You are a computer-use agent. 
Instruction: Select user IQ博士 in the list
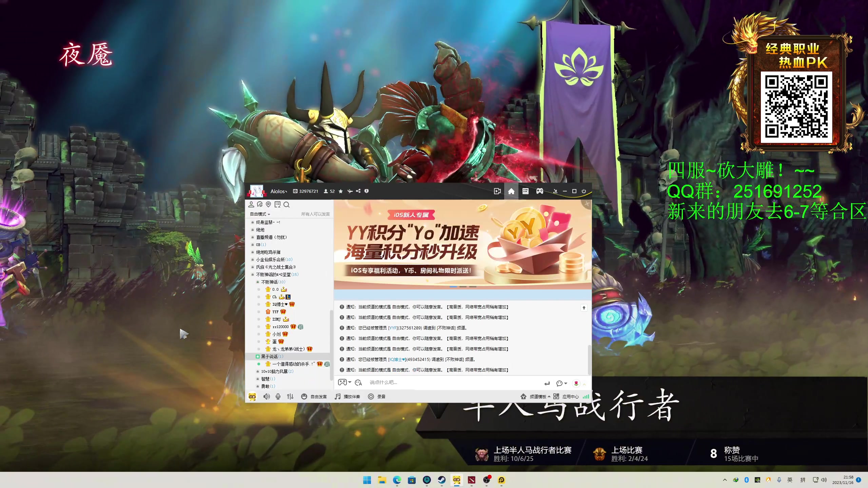pyautogui.click(x=280, y=304)
